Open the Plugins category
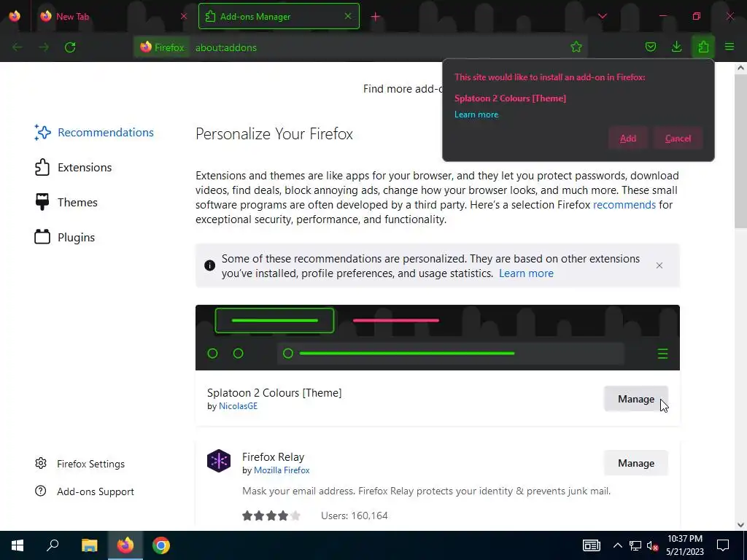This screenshot has width=747, height=560. pos(64,237)
